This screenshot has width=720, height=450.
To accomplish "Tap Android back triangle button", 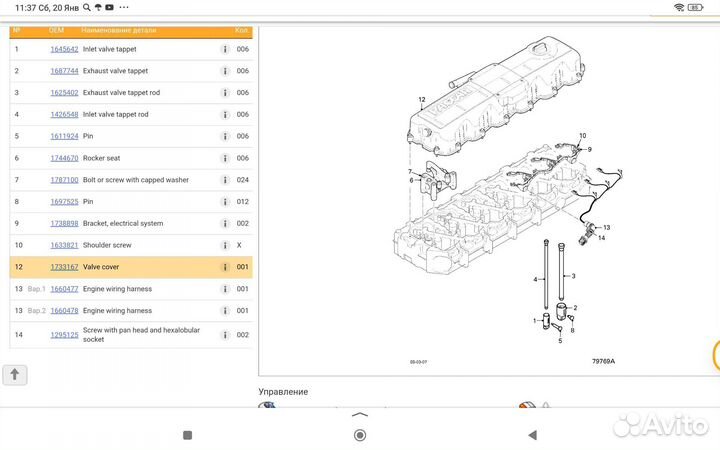I will tap(533, 435).
